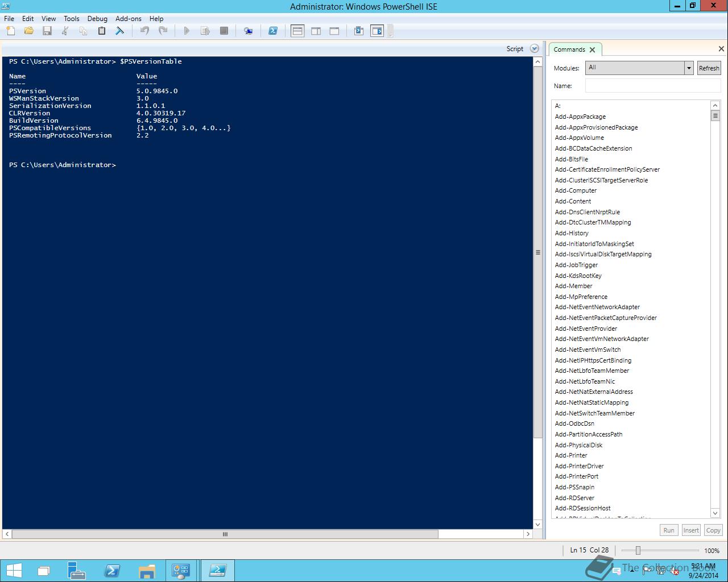Click the Copy button in Commands pane
The height and width of the screenshot is (582, 728).
coord(713,530)
